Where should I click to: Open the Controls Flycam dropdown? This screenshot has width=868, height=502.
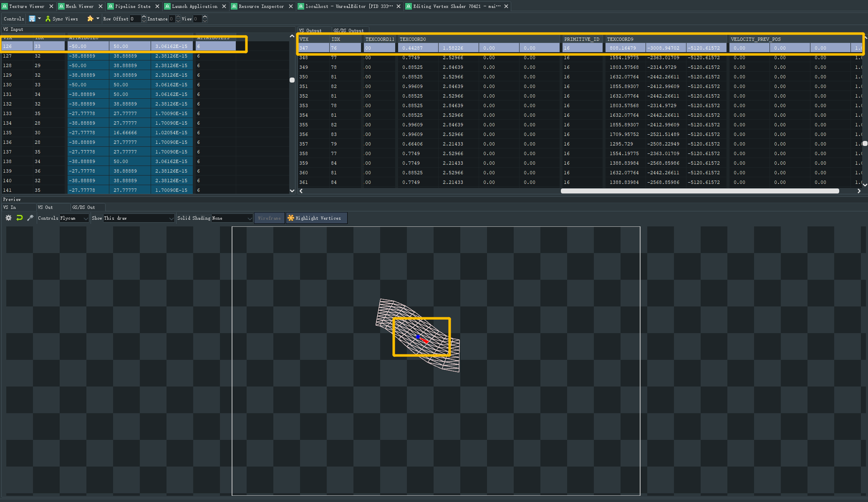(74, 218)
